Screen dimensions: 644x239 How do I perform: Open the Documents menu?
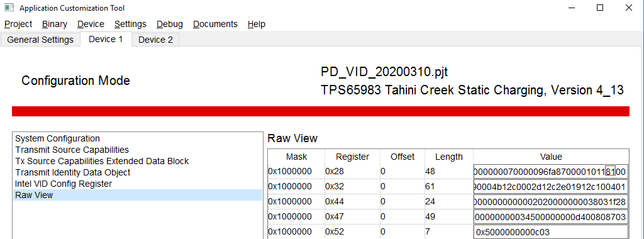click(x=215, y=25)
